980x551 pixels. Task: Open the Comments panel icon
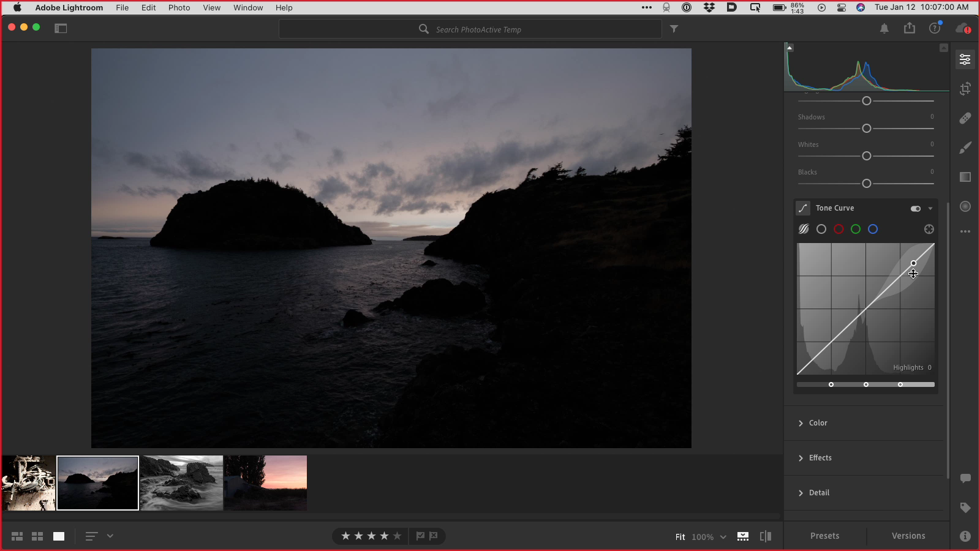tap(965, 478)
